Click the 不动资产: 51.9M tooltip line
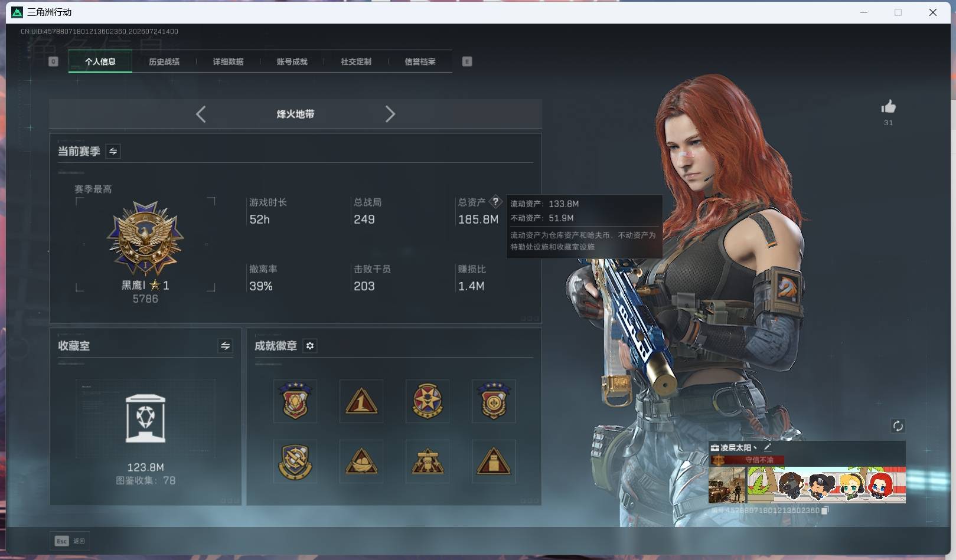 [542, 218]
